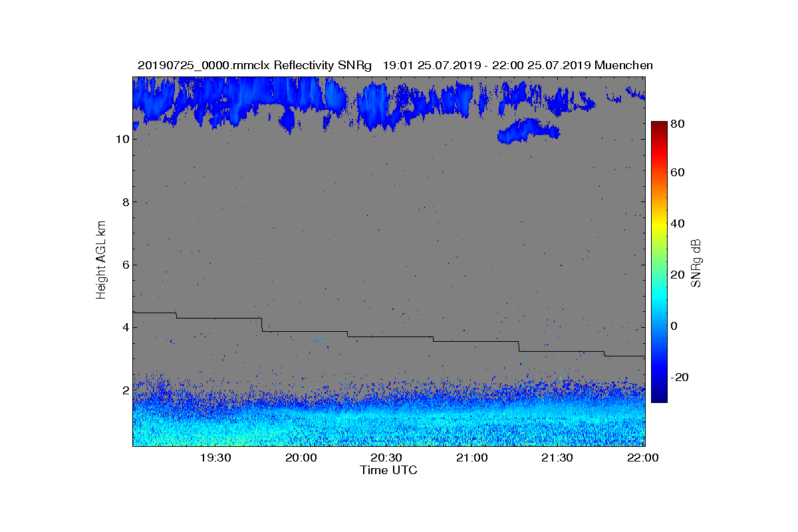Screen dimensions: 798x532
Task: Click the colorbar value 20
Action: pos(678,275)
